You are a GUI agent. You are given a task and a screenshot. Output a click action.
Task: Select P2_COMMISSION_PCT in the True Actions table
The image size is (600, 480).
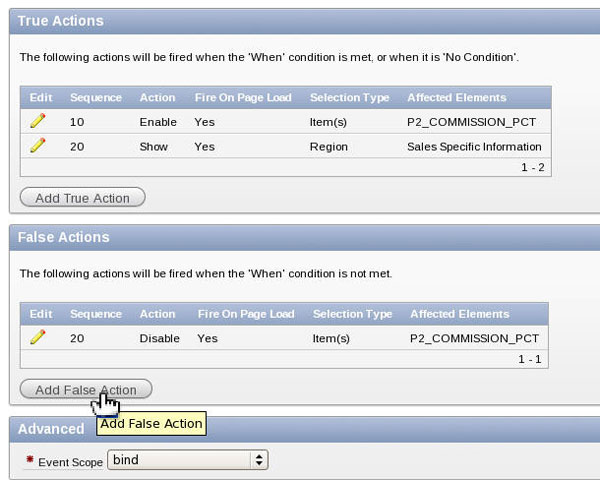[465, 122]
